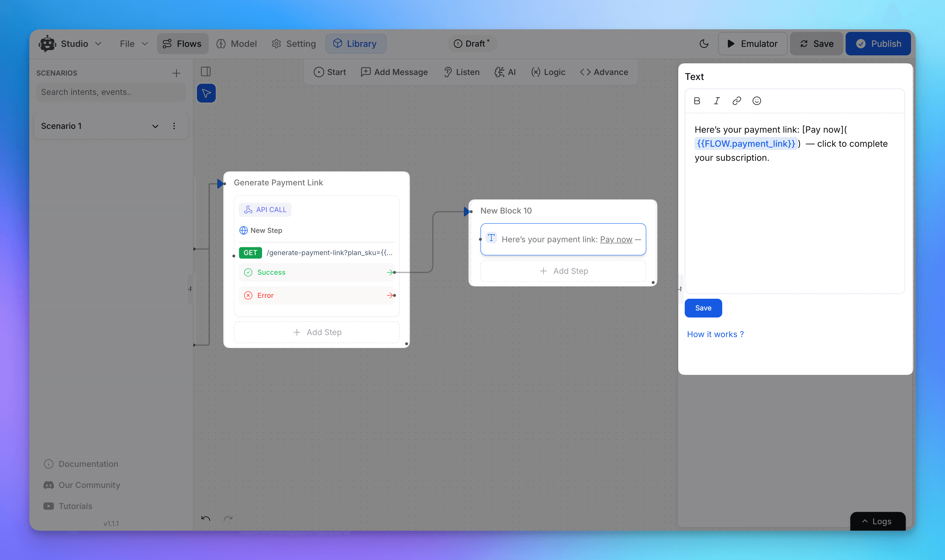
Task: Select the Here's your payment link text step
Action: click(563, 239)
